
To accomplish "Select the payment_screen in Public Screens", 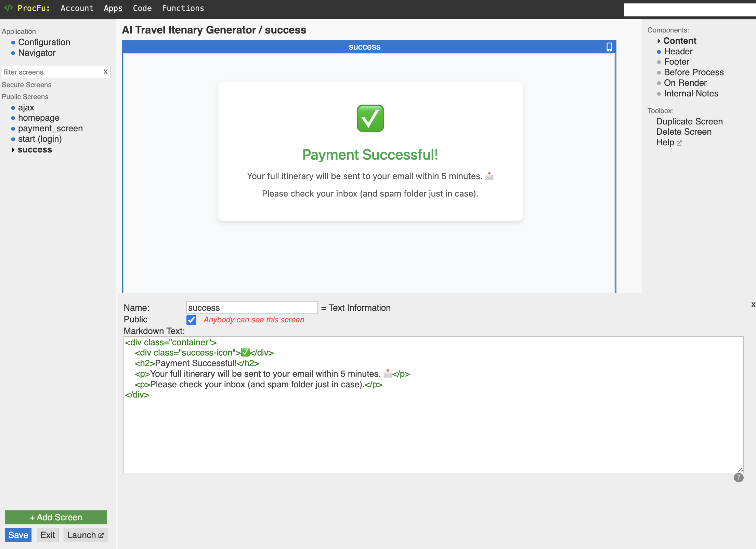I will point(50,128).
